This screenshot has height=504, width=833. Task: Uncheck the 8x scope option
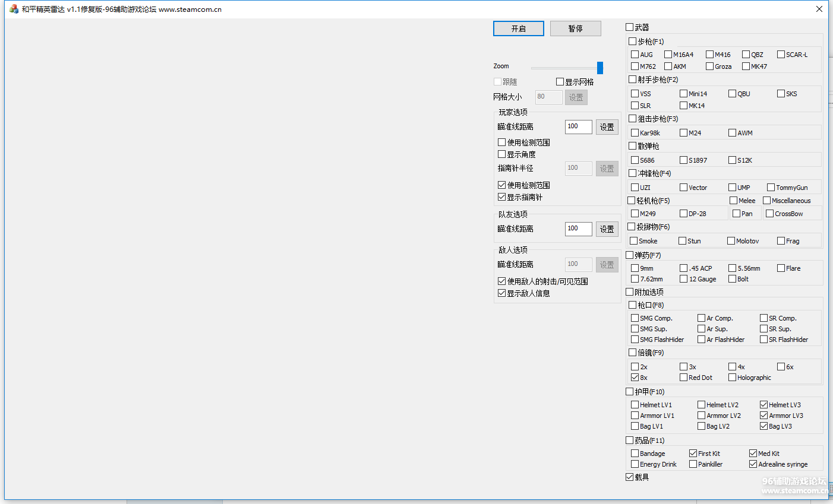(x=635, y=378)
